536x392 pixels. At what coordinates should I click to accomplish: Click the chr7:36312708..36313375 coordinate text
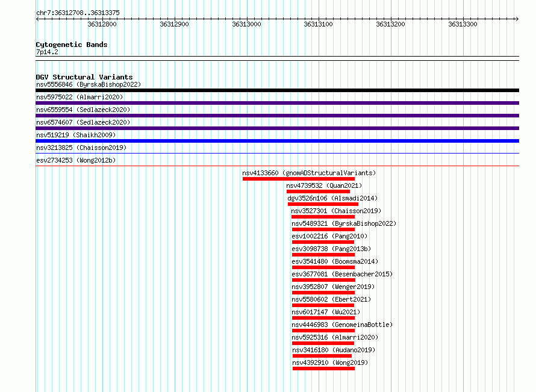click(x=78, y=13)
